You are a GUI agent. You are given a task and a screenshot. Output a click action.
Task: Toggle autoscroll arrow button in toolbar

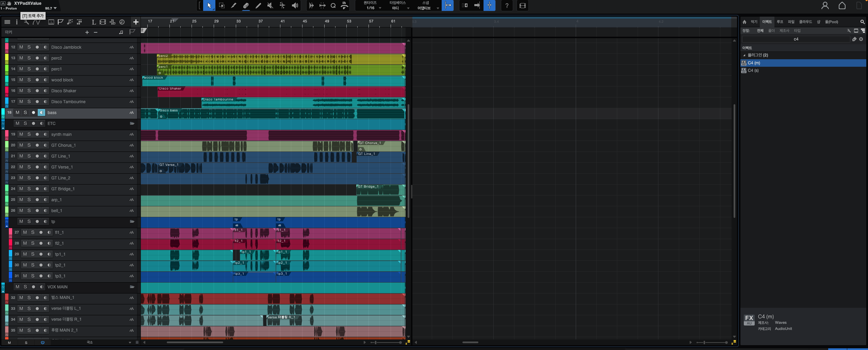click(477, 5)
